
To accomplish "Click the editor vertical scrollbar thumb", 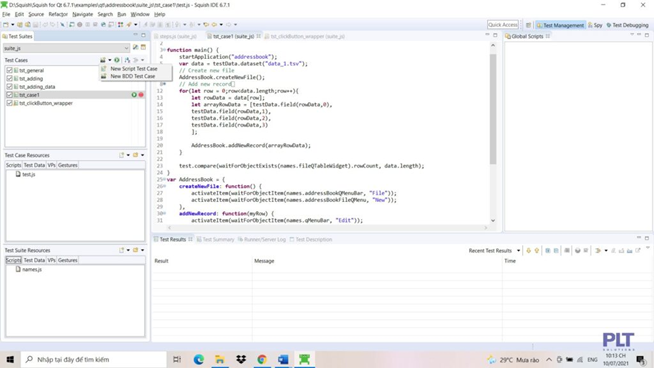I will click(493, 108).
